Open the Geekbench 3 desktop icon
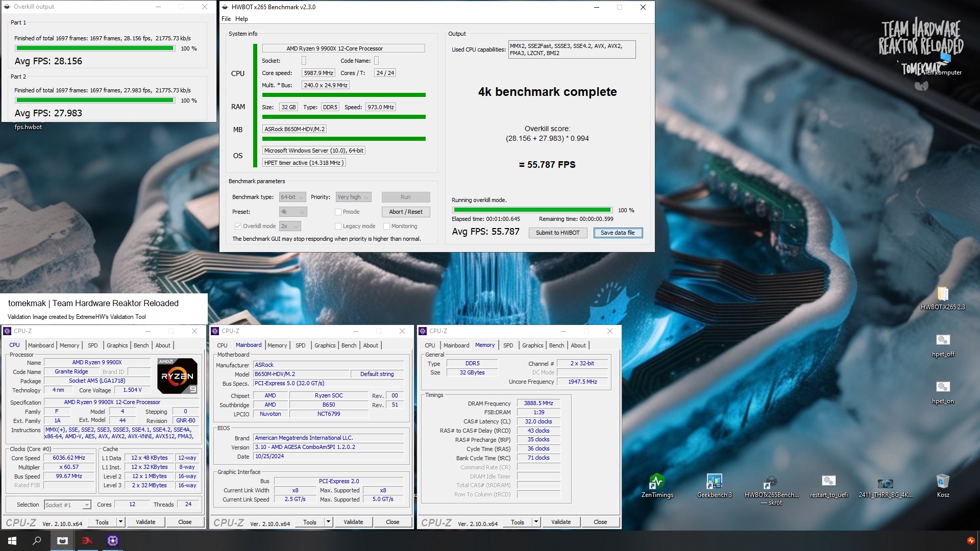This screenshot has width=980, height=551. click(x=714, y=486)
